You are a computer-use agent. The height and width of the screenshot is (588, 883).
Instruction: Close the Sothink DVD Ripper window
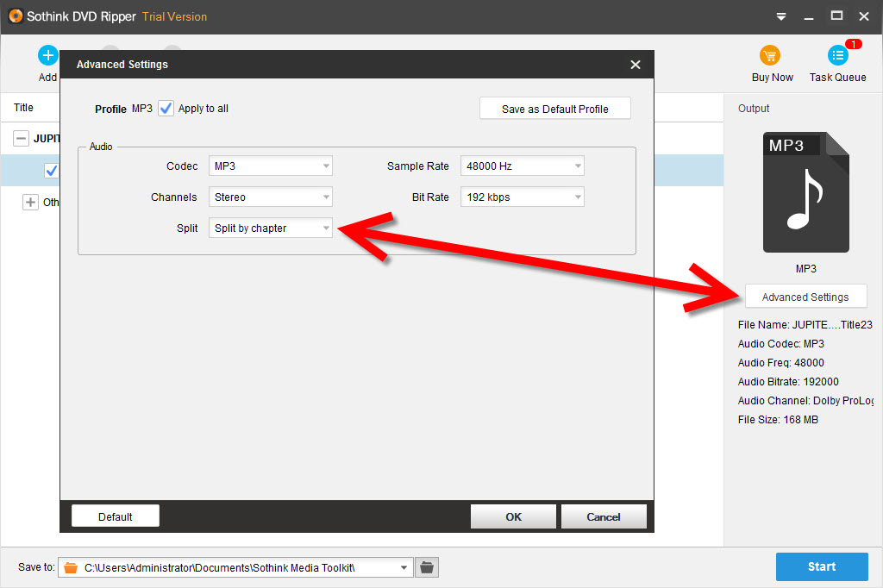click(x=864, y=16)
